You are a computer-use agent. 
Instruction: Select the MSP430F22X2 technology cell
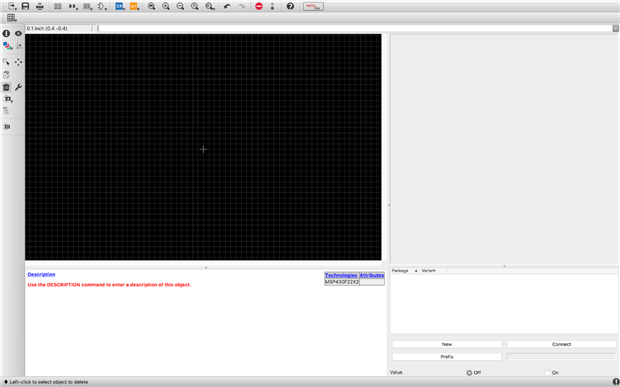342,282
